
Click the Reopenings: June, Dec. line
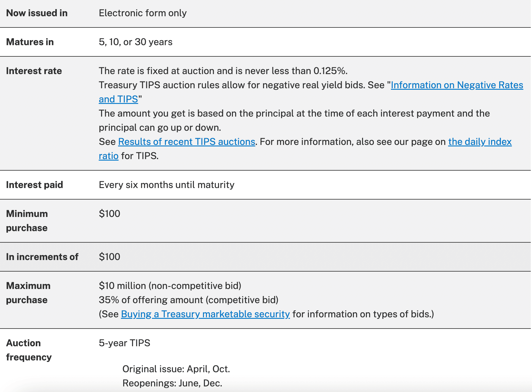(x=172, y=383)
